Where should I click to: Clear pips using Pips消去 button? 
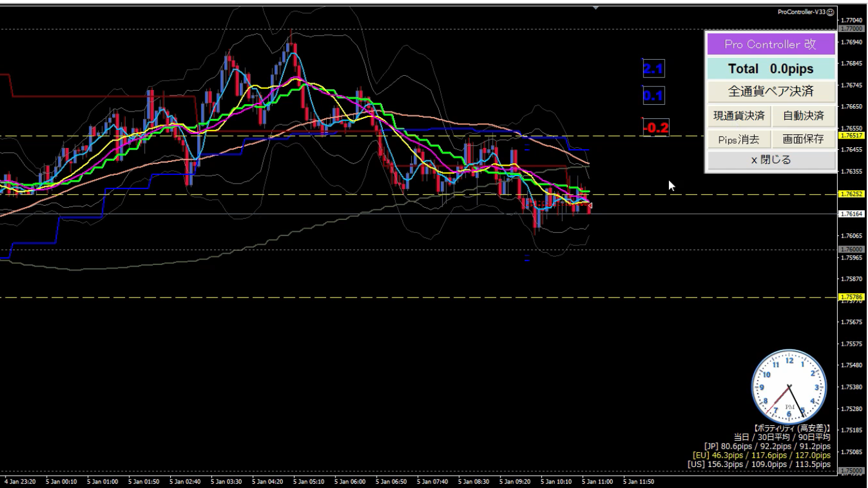(739, 139)
